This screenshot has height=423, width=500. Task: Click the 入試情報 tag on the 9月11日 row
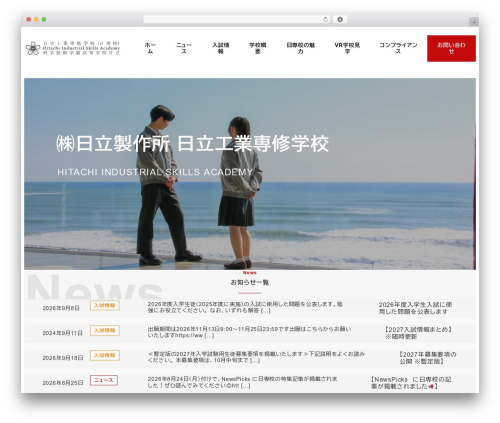[x=105, y=330]
